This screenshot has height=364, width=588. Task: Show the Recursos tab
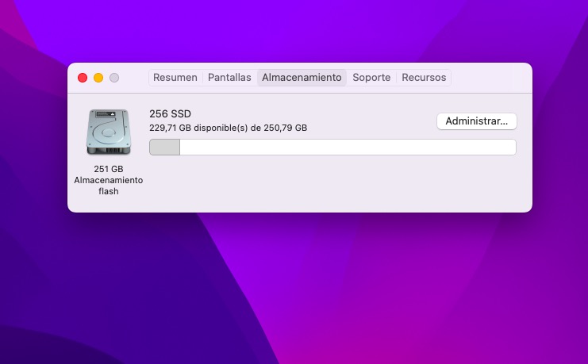(x=424, y=78)
